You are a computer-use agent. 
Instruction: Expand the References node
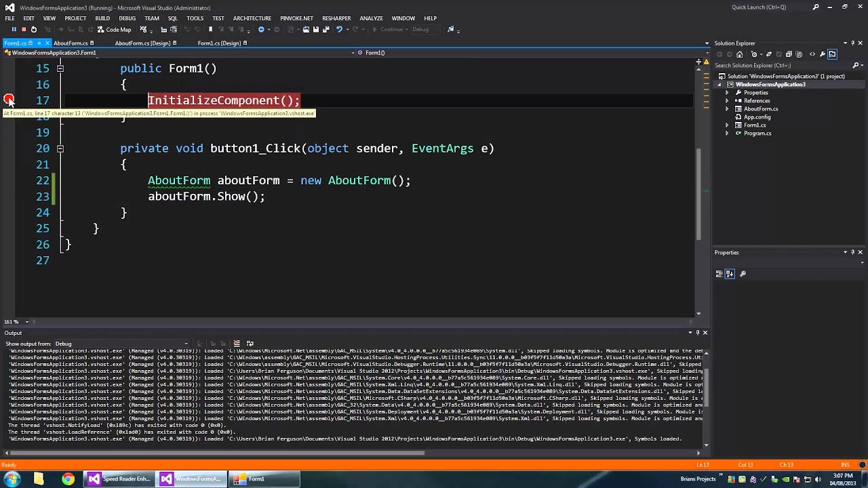point(728,101)
